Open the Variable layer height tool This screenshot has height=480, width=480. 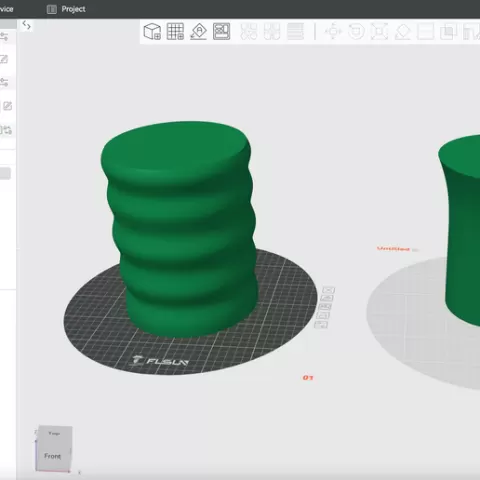(295, 32)
